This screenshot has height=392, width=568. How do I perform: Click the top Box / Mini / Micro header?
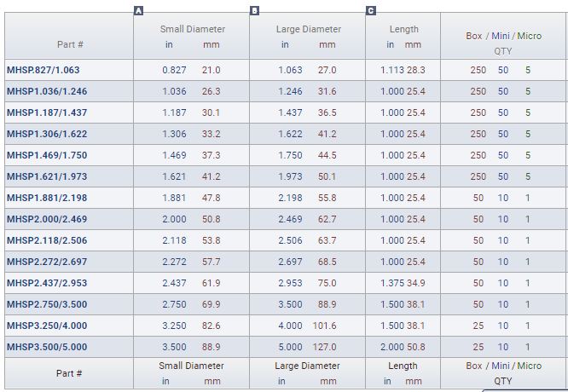[x=503, y=36]
